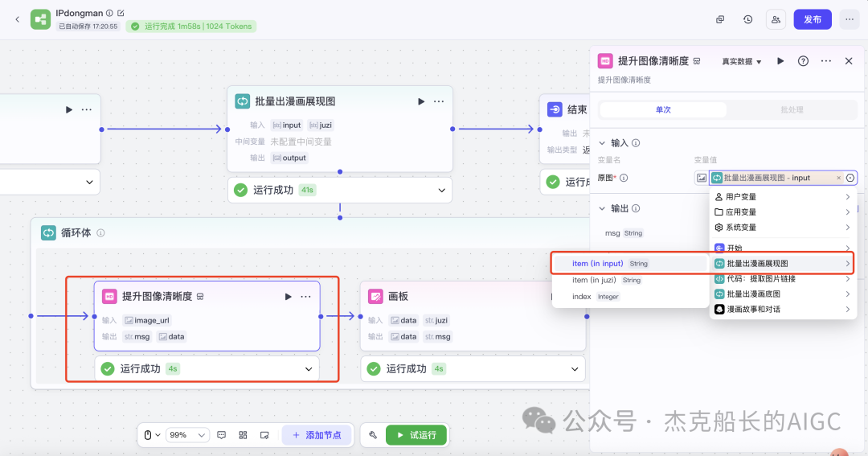Open the 输出 section info icon
Image resolution: width=868 pixels, height=456 pixels.
[636, 208]
